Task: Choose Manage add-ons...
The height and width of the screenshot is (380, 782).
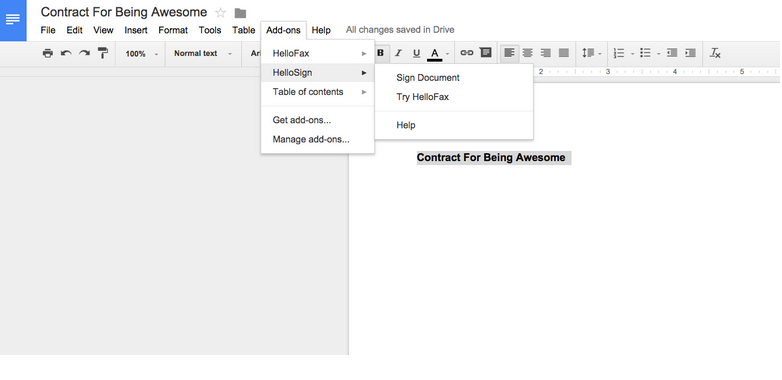Action: pyautogui.click(x=318, y=139)
